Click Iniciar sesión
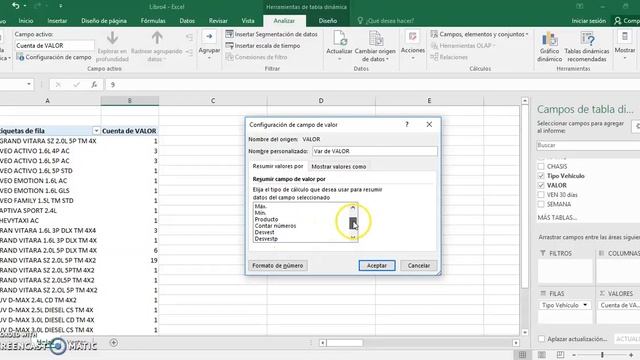The image size is (640, 360). [x=588, y=20]
